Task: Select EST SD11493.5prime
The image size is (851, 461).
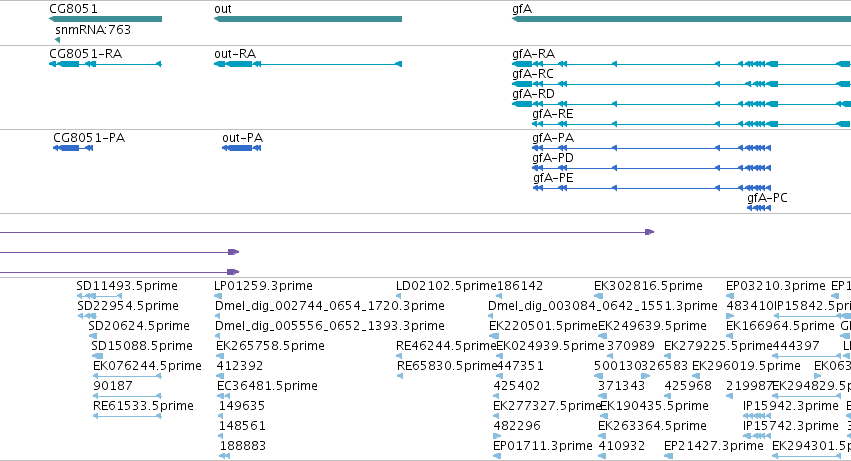Action: [127, 286]
